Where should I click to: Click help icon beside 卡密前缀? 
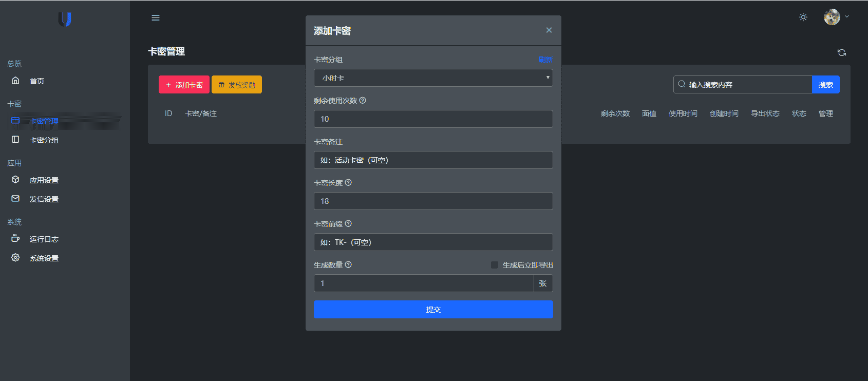click(x=348, y=224)
